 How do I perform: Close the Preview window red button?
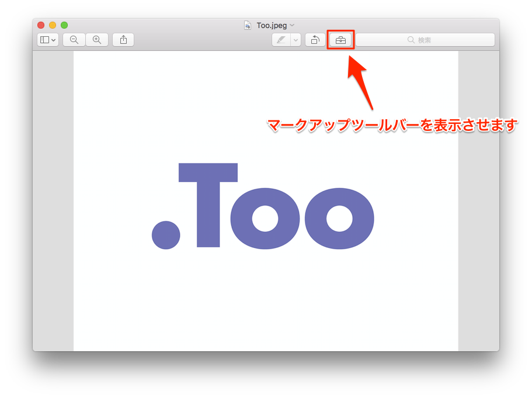tap(41, 25)
